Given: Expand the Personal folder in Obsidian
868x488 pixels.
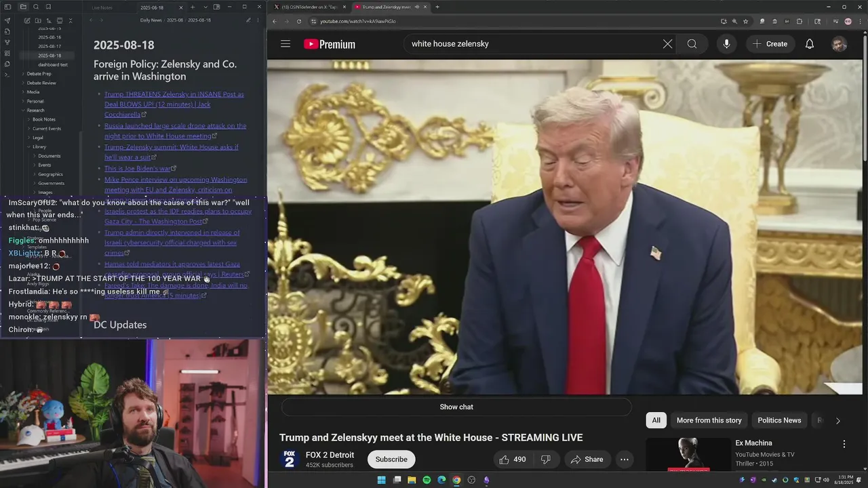Looking at the screenshot, I should coord(35,101).
